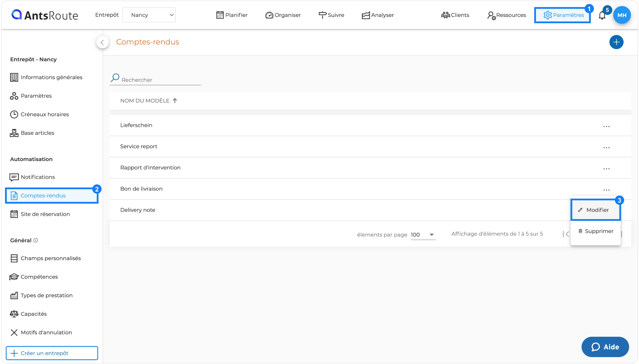Open the Ressources page

[x=507, y=15]
